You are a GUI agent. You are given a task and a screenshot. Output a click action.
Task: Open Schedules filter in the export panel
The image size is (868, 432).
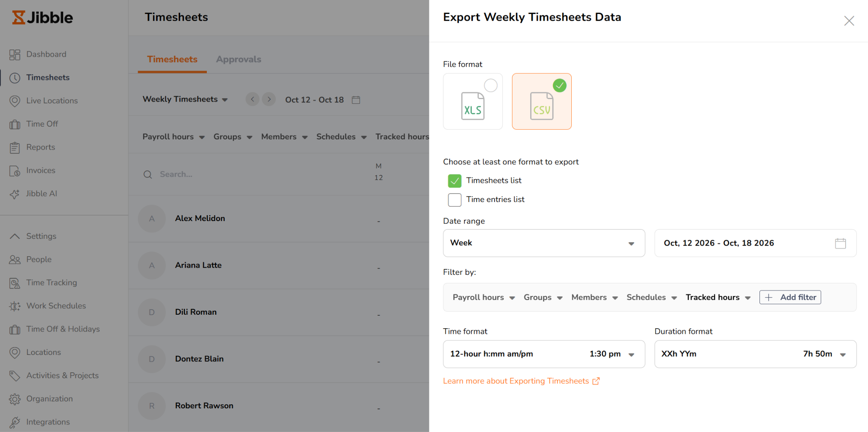click(x=652, y=297)
